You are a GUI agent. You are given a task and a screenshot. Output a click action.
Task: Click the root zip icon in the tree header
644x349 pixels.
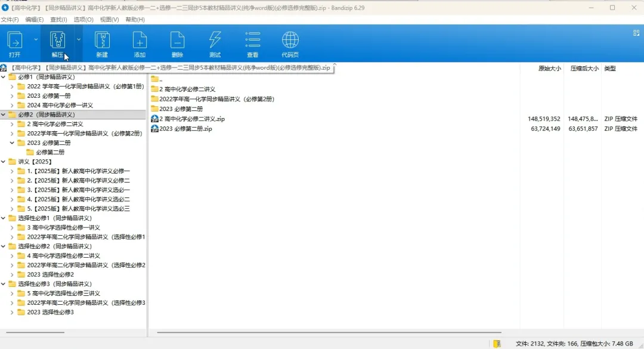click(x=4, y=68)
